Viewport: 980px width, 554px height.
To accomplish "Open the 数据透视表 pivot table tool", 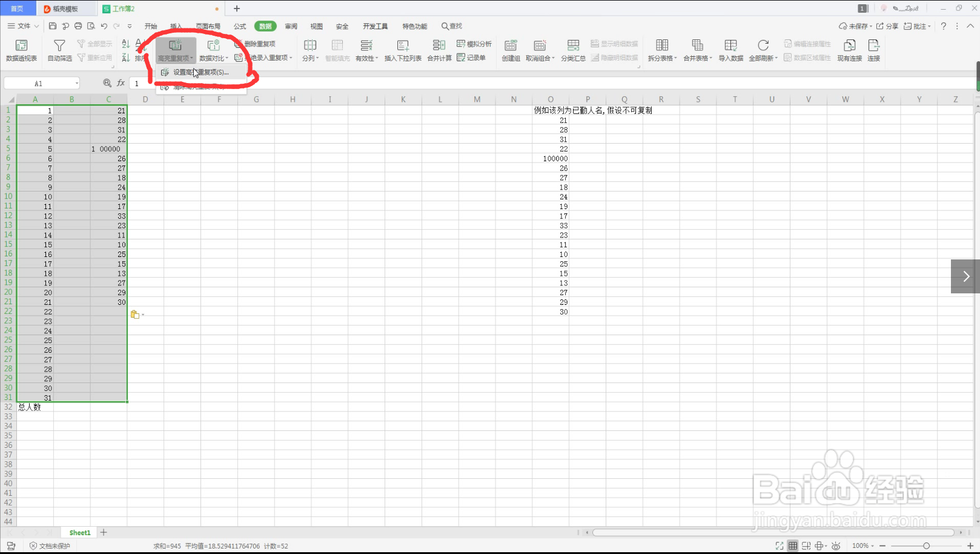I will (x=21, y=50).
